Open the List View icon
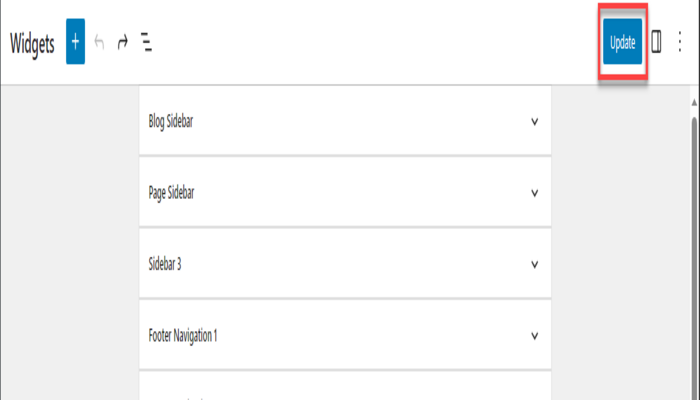700x400 pixels. (x=146, y=43)
